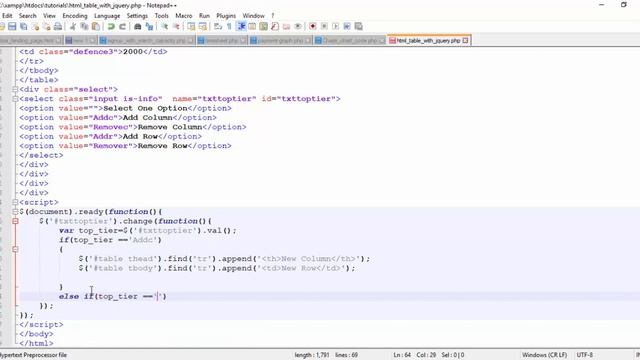Click the closing </html> line

36,343
